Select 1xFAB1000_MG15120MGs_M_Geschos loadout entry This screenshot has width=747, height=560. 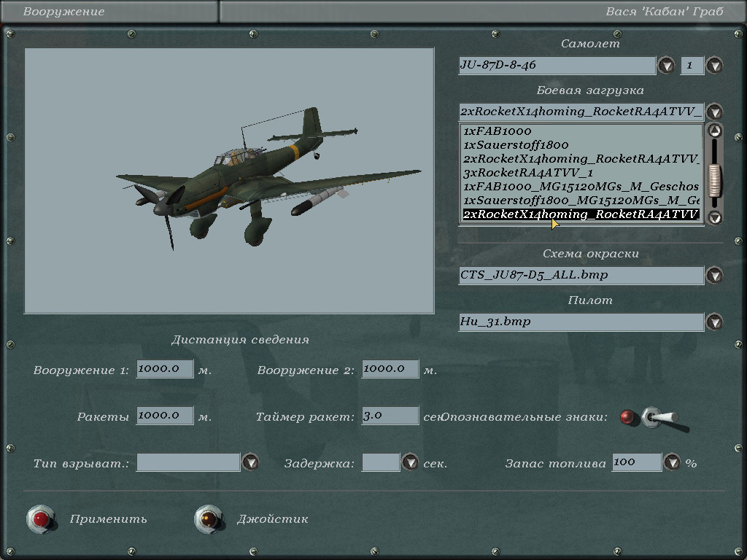581,186
